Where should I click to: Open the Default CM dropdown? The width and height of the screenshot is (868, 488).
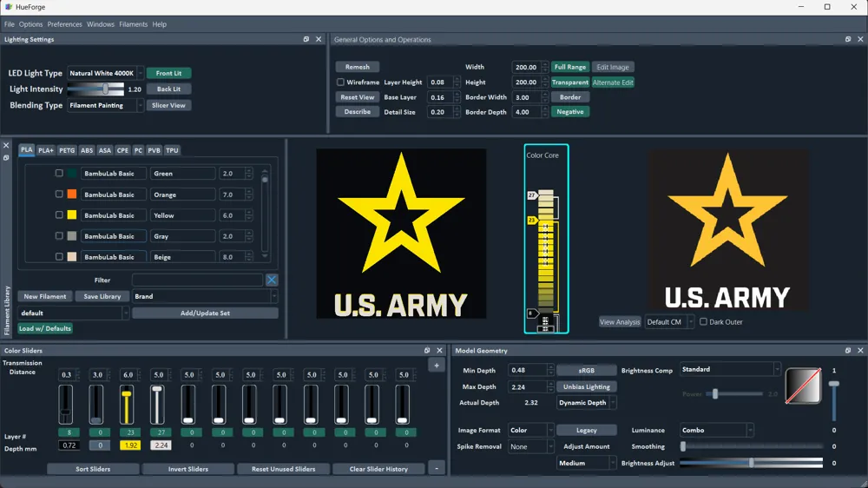669,322
